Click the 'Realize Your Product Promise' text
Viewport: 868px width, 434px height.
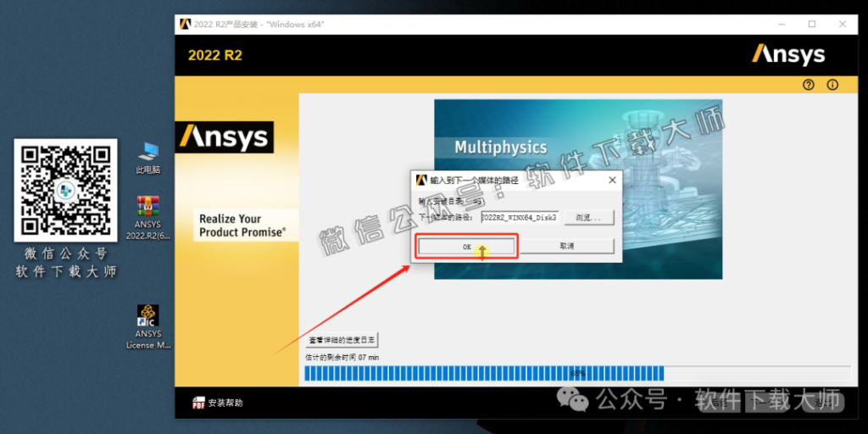pos(242,225)
